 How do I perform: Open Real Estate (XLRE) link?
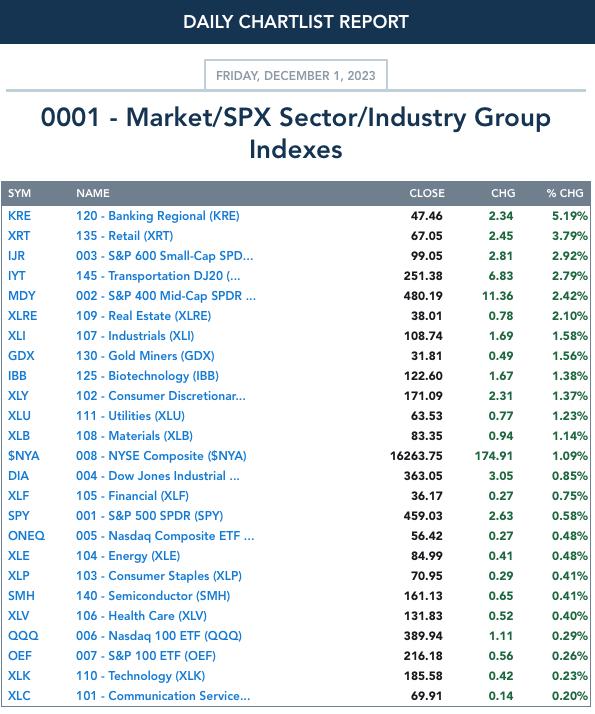pyautogui.click(x=143, y=316)
